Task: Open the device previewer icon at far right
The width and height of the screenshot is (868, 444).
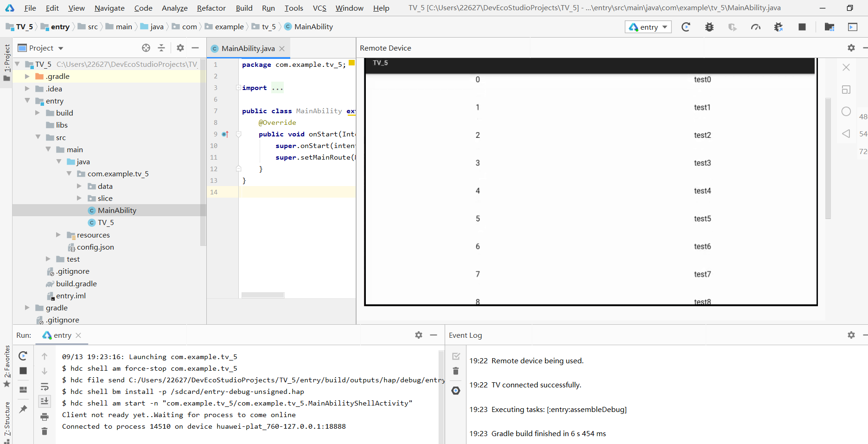Action: pos(852,27)
